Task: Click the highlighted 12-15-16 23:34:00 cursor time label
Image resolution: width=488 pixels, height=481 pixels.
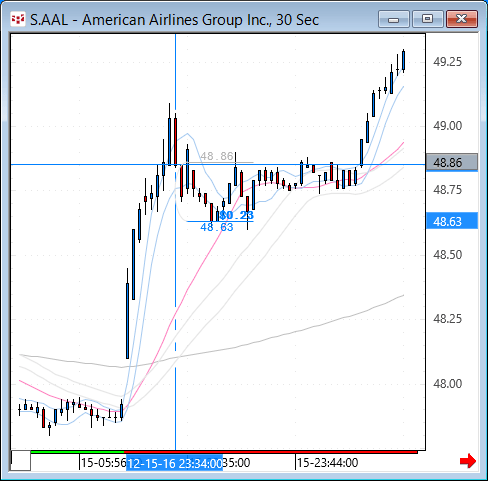Action: pyautogui.click(x=174, y=463)
